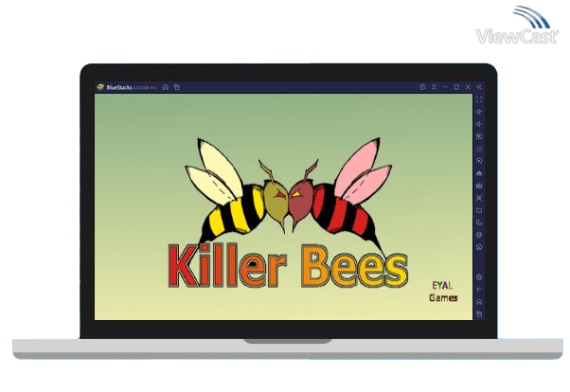The width and height of the screenshot is (570, 392).
Task: Open the media play box icon in sidebar
Action: (x=479, y=136)
